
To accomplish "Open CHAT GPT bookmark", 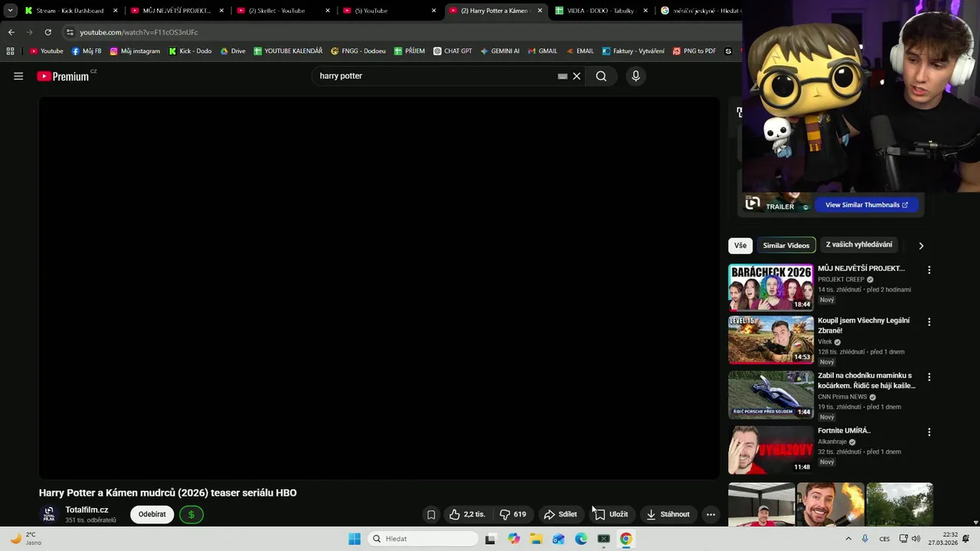I will [452, 51].
